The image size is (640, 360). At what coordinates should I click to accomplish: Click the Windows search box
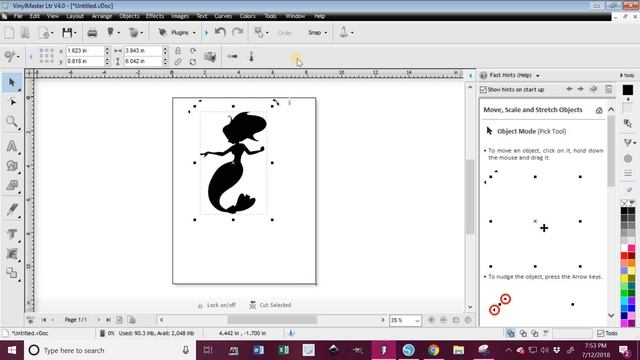[x=110, y=350]
